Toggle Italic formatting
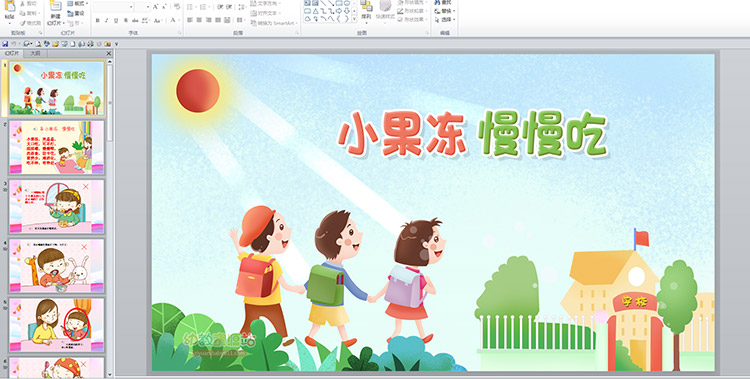This screenshot has width=750, height=379. tap(107, 21)
